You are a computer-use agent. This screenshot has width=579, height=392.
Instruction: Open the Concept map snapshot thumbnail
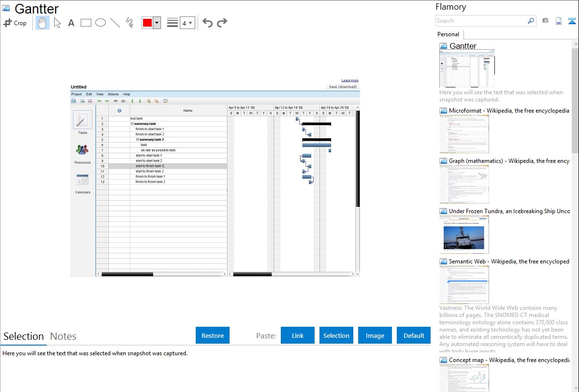point(464,378)
